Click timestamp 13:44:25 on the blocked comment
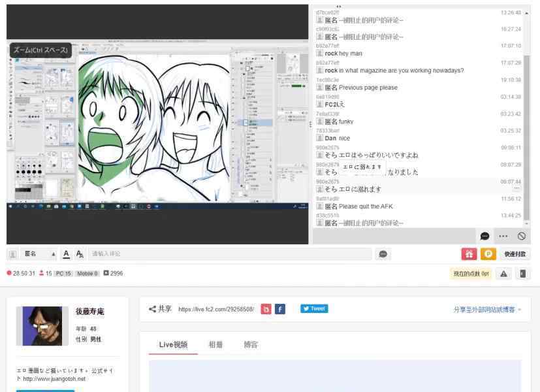The height and width of the screenshot is (392, 540). (511, 216)
